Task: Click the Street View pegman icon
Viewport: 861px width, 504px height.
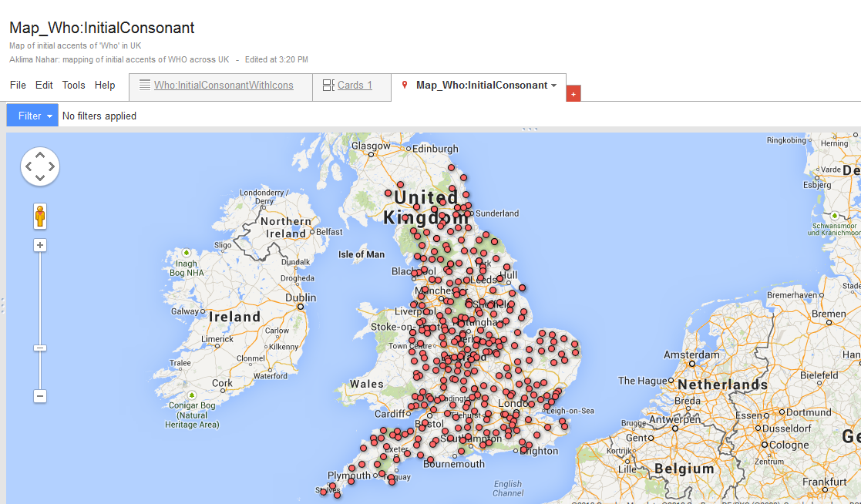Action: click(40, 217)
